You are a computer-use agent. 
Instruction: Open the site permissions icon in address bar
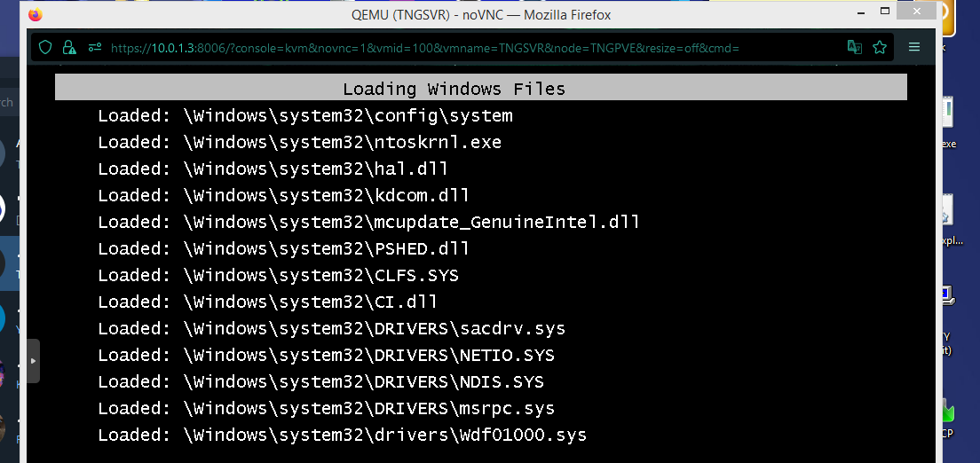pos(93,48)
